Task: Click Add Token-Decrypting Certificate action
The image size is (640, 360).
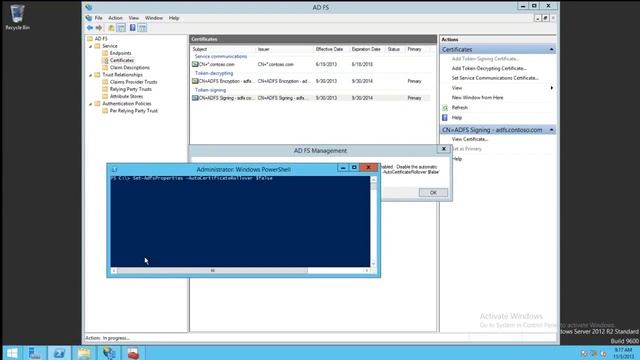Action: (489, 69)
